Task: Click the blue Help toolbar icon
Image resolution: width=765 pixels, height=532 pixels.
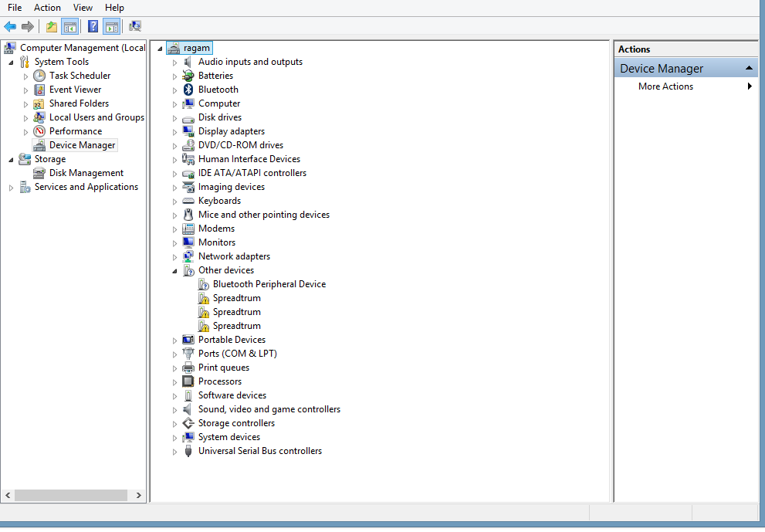Action: (93, 26)
